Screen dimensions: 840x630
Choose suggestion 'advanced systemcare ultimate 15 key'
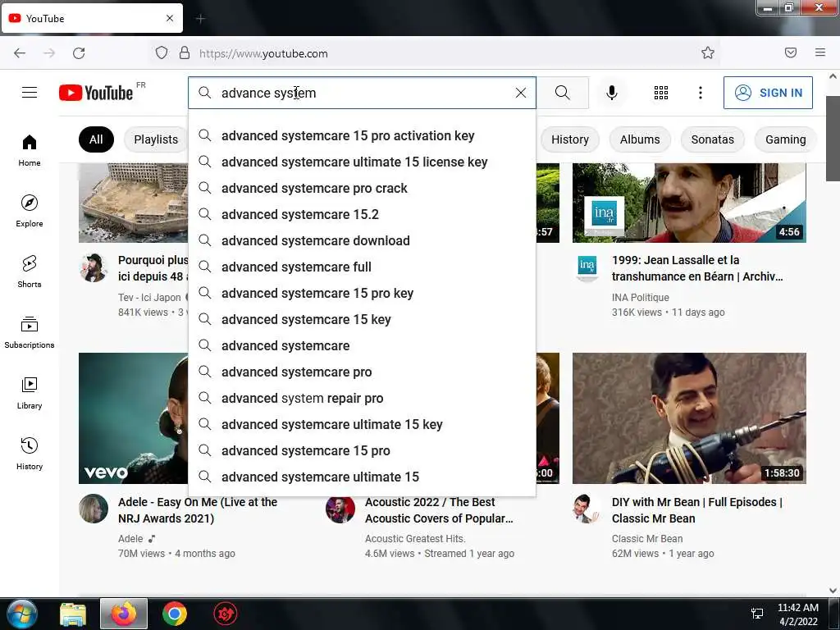[x=362, y=424]
